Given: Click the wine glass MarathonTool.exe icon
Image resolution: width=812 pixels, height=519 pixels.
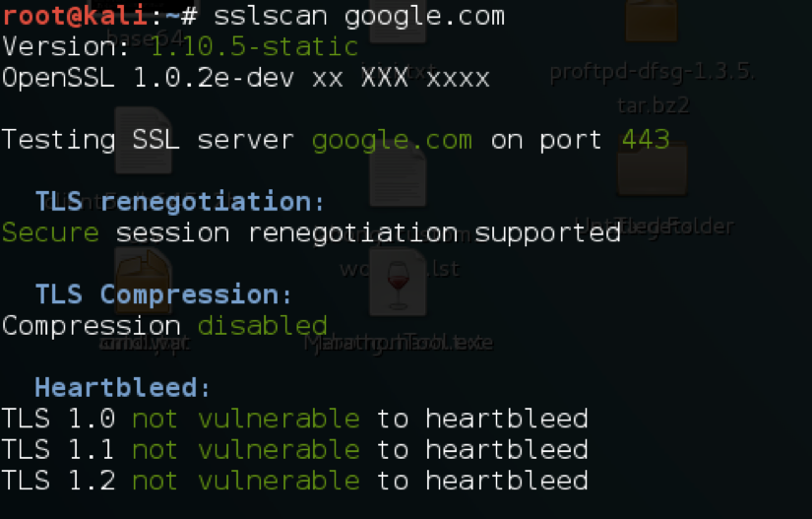Looking at the screenshot, I should point(398,283).
